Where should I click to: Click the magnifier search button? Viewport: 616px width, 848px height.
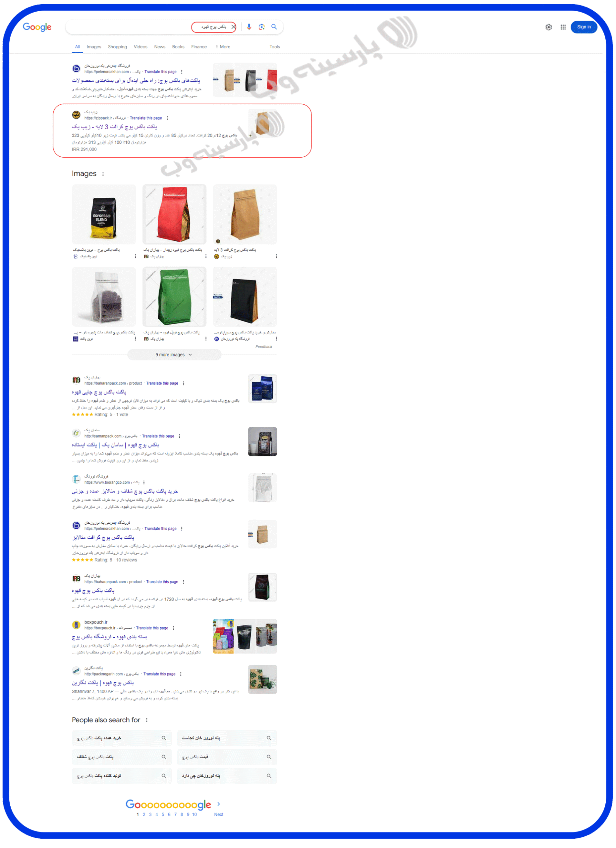pos(274,27)
